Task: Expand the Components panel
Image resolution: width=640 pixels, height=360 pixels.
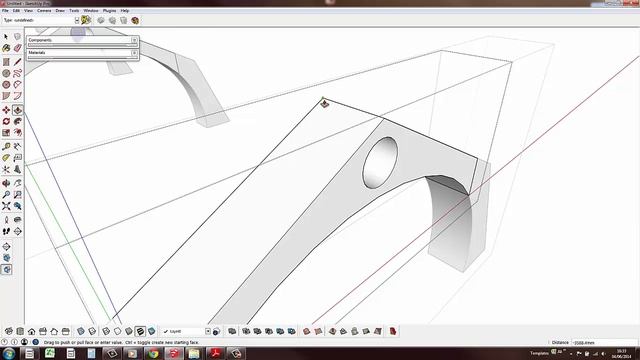Action: (134, 40)
